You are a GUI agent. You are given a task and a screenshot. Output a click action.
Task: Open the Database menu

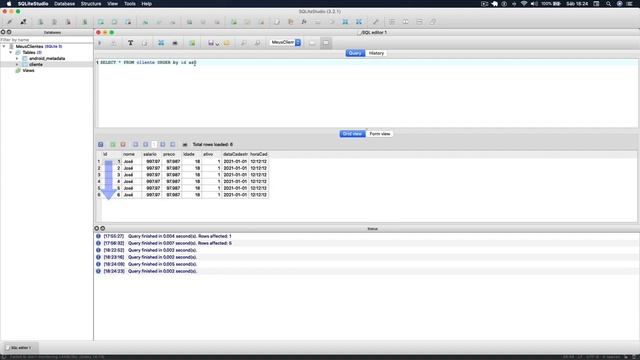coord(64,4)
